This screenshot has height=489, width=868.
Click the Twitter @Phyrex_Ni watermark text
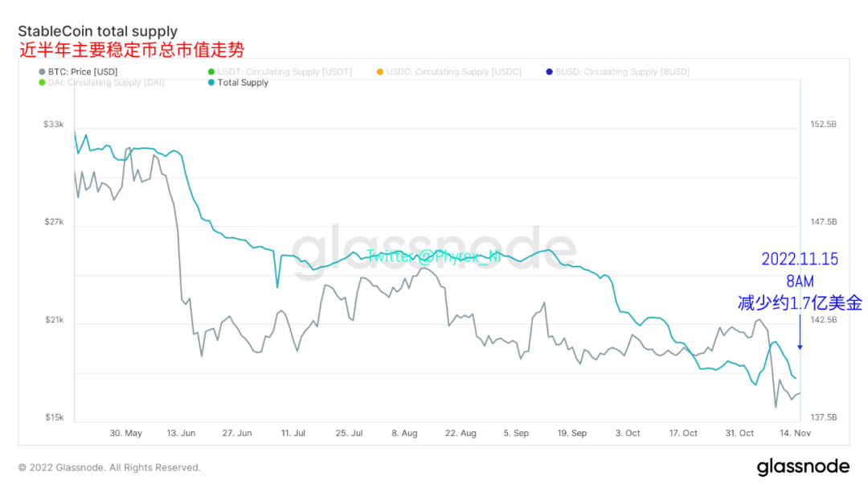tap(434, 256)
